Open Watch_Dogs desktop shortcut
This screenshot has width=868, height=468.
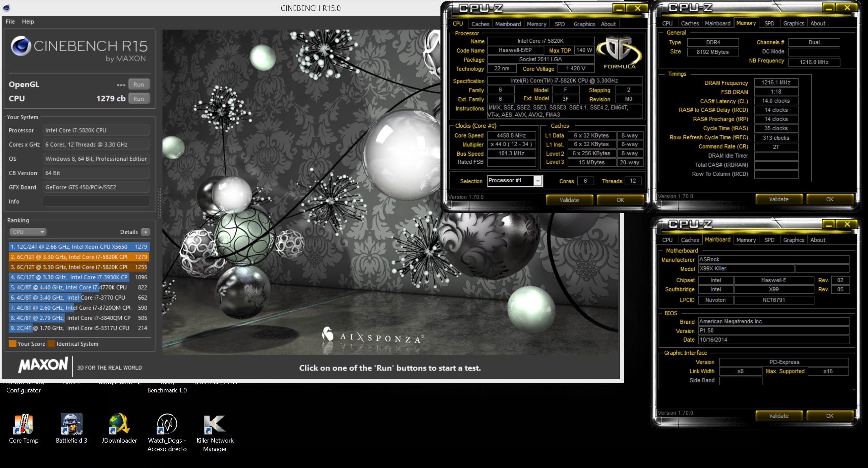pos(167,432)
